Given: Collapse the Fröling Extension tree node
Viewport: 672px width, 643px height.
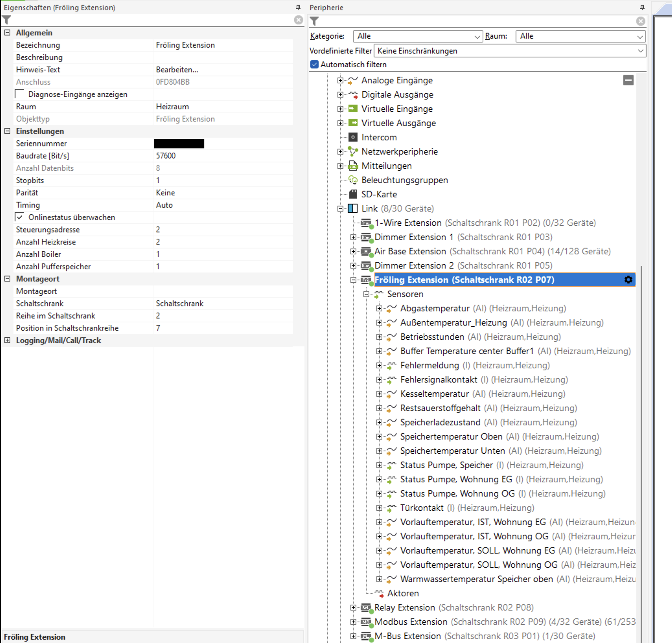Looking at the screenshot, I should 353,280.
